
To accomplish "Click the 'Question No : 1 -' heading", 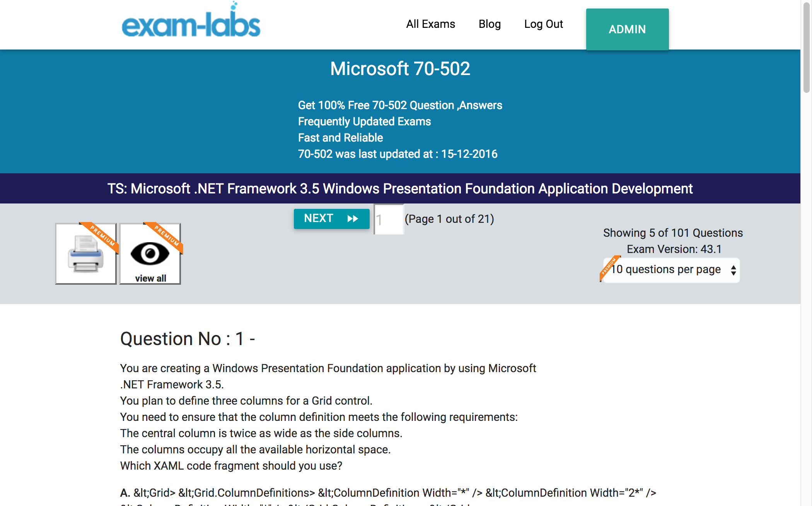I will tap(188, 339).
